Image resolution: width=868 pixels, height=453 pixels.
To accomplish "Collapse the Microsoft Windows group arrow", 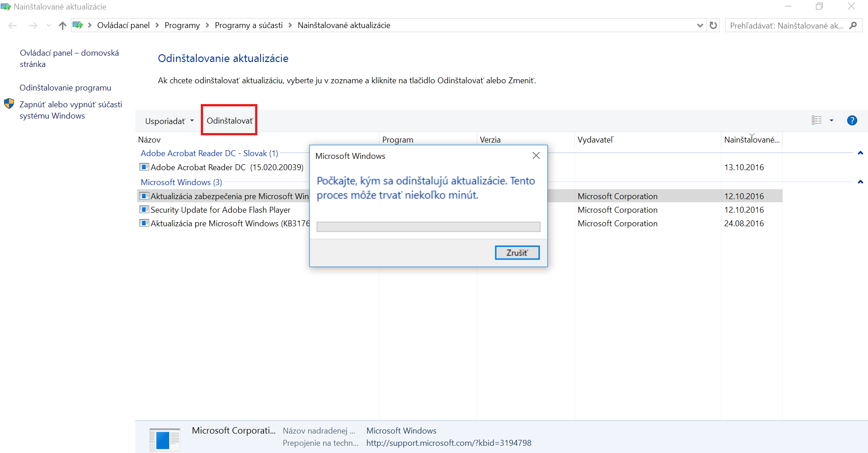I will 860,182.
